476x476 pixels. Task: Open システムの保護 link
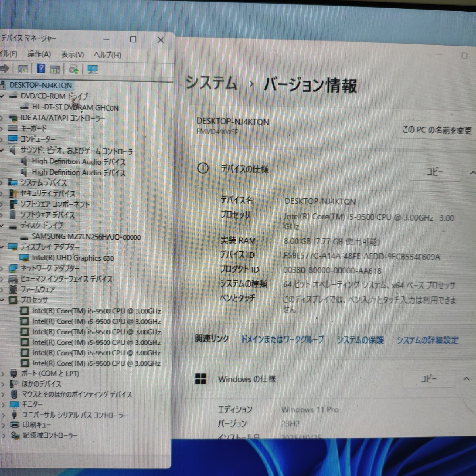[360, 340]
